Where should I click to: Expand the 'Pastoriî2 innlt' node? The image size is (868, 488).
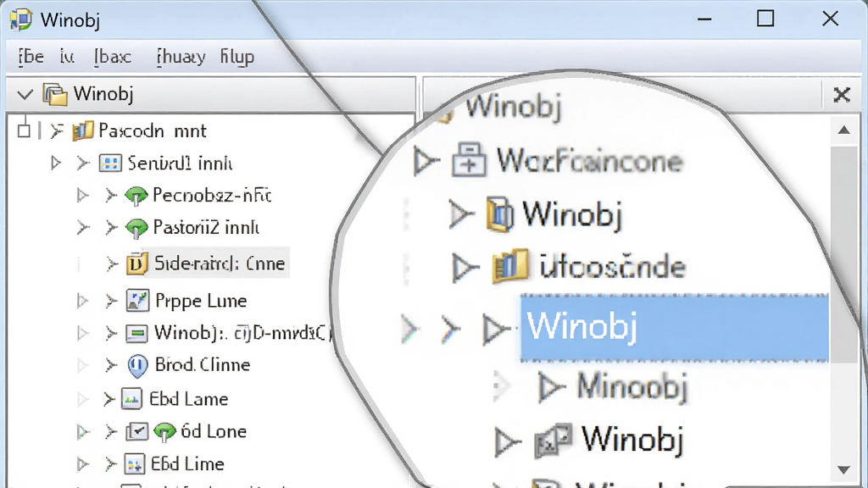(83, 227)
